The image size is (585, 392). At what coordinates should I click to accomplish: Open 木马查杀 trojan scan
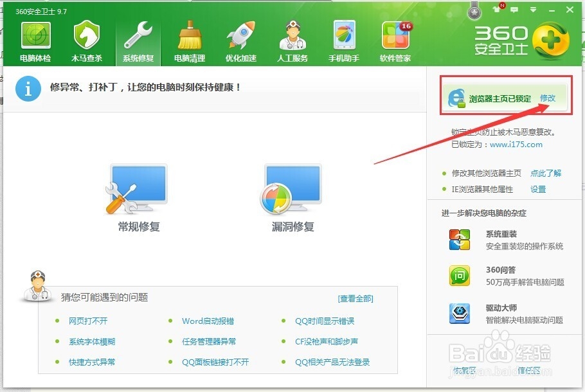pyautogui.click(x=87, y=39)
